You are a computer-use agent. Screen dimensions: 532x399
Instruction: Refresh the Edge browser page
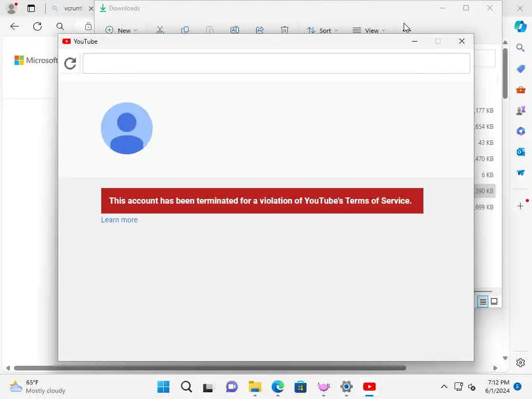click(x=37, y=26)
